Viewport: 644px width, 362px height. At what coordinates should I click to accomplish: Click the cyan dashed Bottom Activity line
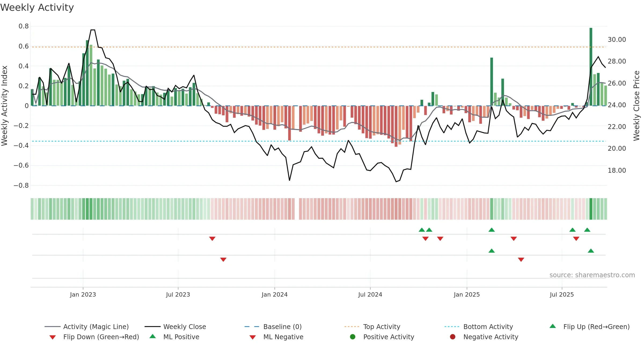pos(319,141)
